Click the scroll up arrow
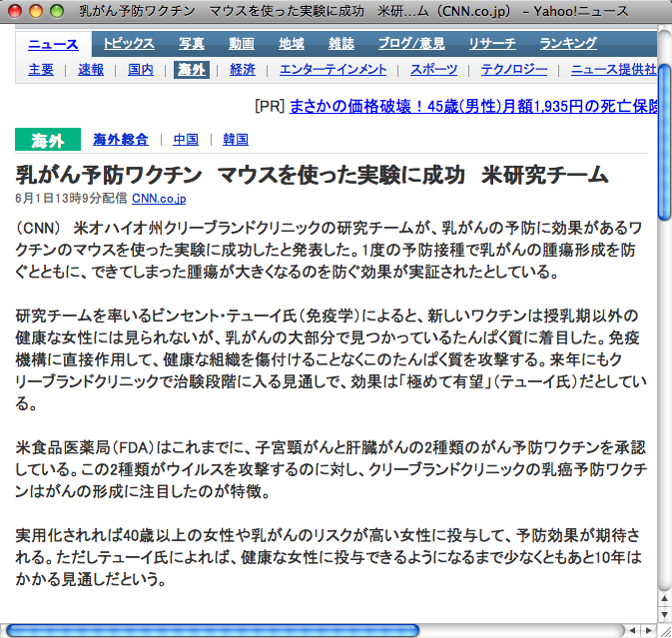The width and height of the screenshot is (672, 638). pyautogui.click(x=664, y=599)
